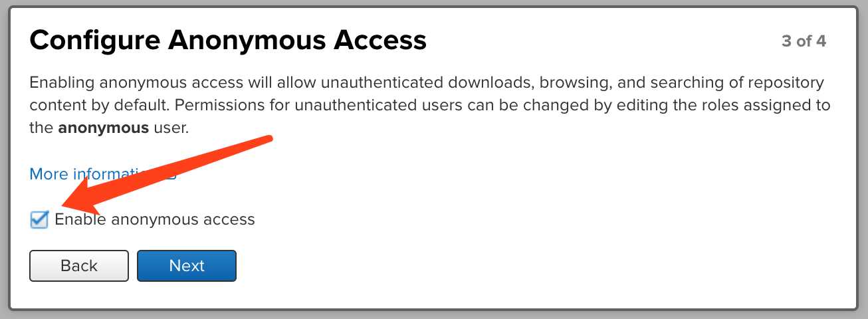Click the bold "anonymous" word in description

[x=103, y=128]
